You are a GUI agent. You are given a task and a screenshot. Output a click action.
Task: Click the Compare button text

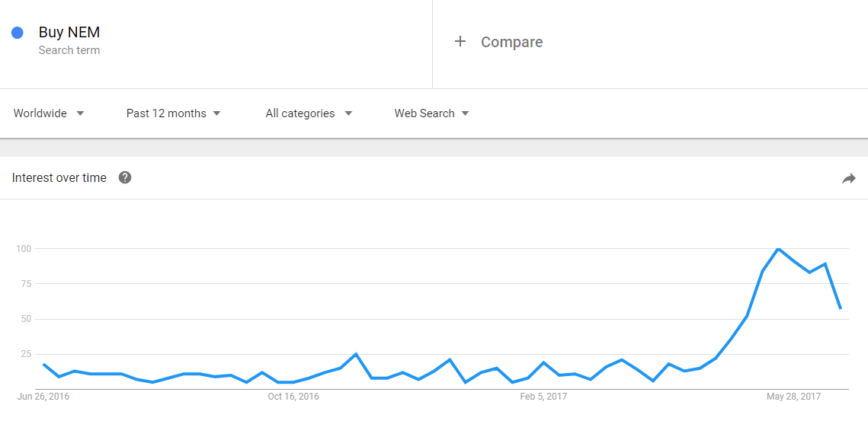pos(511,42)
